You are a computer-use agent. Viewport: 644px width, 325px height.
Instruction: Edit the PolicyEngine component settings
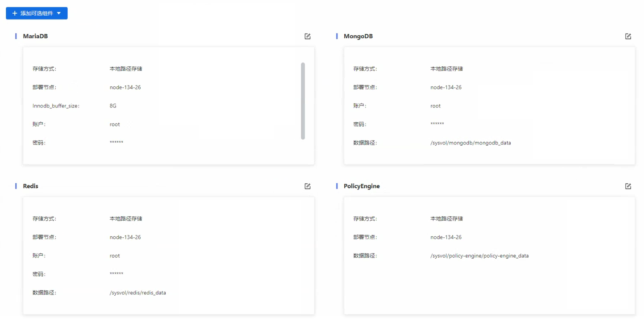628,186
